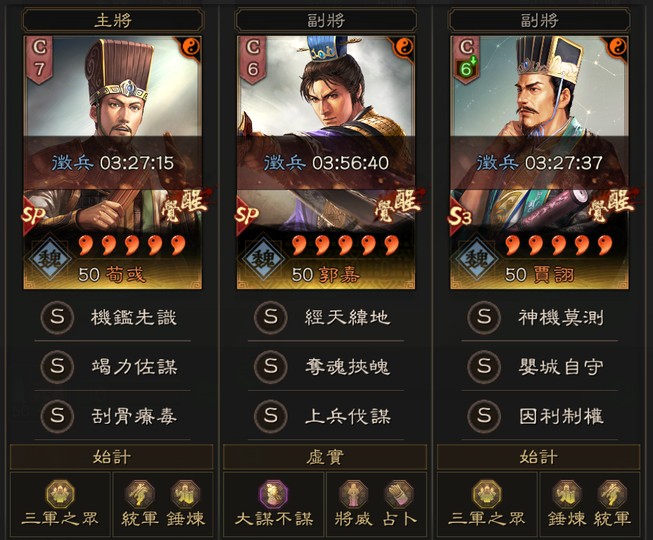653x540 pixels.
Task: Select the 刮骨療毒 skill entry
Action: coord(112,416)
